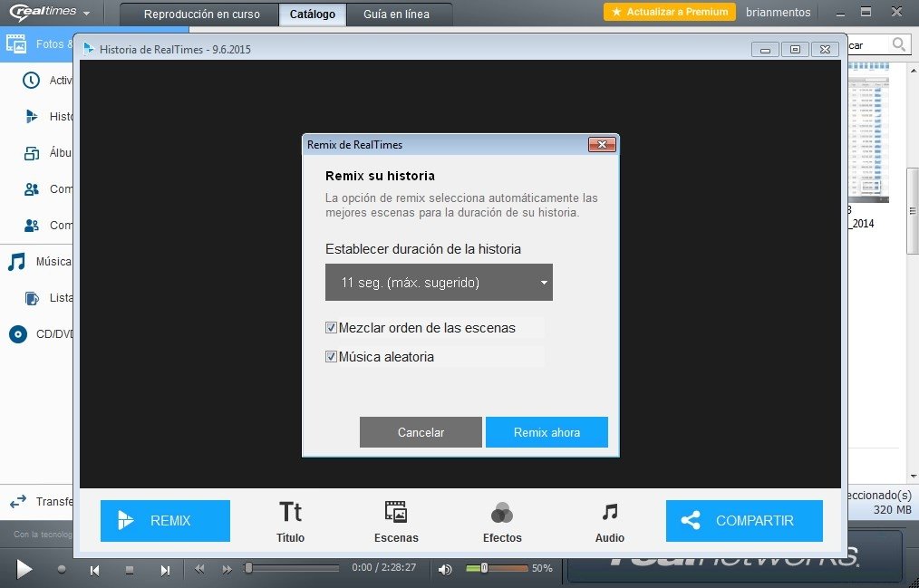Screen dimensions: 919x588
Task: Click Actualizar a Premium button
Action: pyautogui.click(x=670, y=12)
